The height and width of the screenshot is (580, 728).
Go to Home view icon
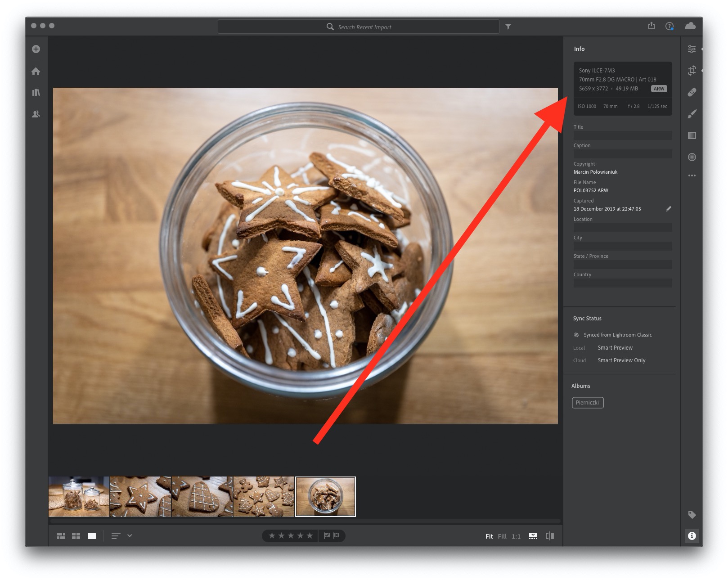pos(36,71)
